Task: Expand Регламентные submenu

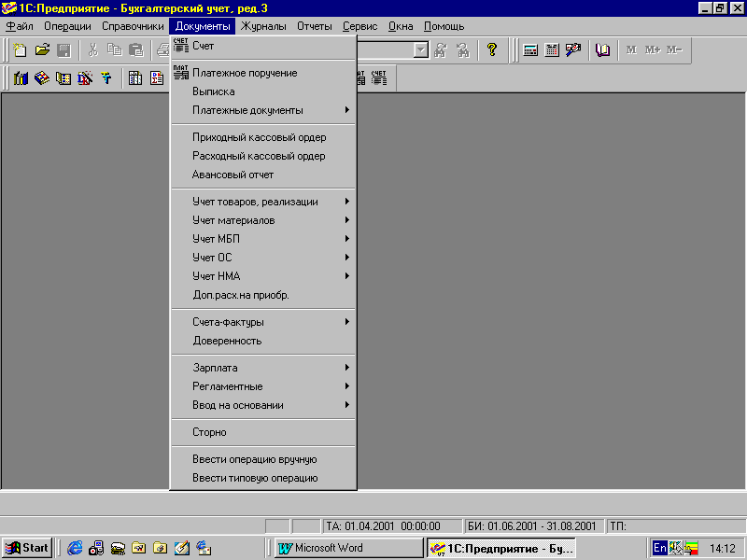Action: (x=263, y=386)
